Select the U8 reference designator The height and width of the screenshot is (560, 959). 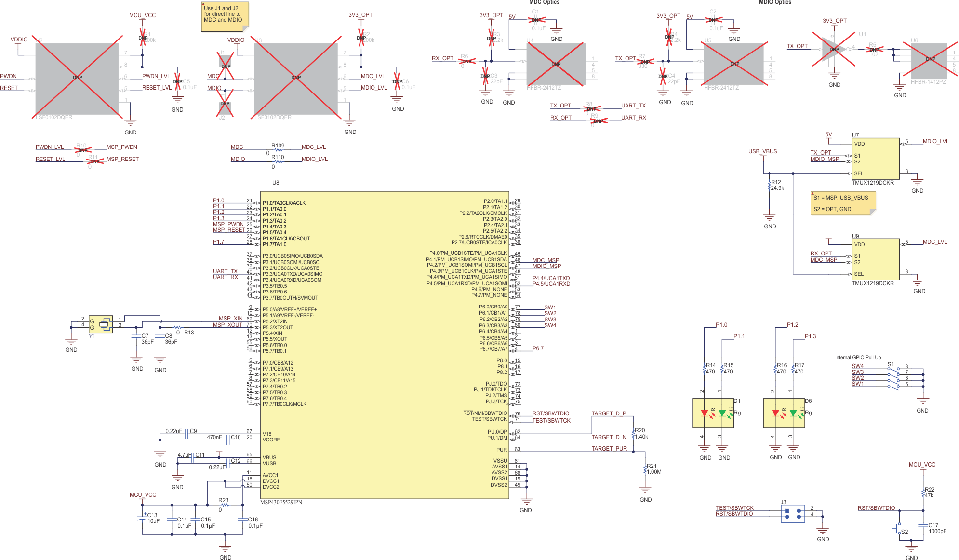tap(276, 183)
